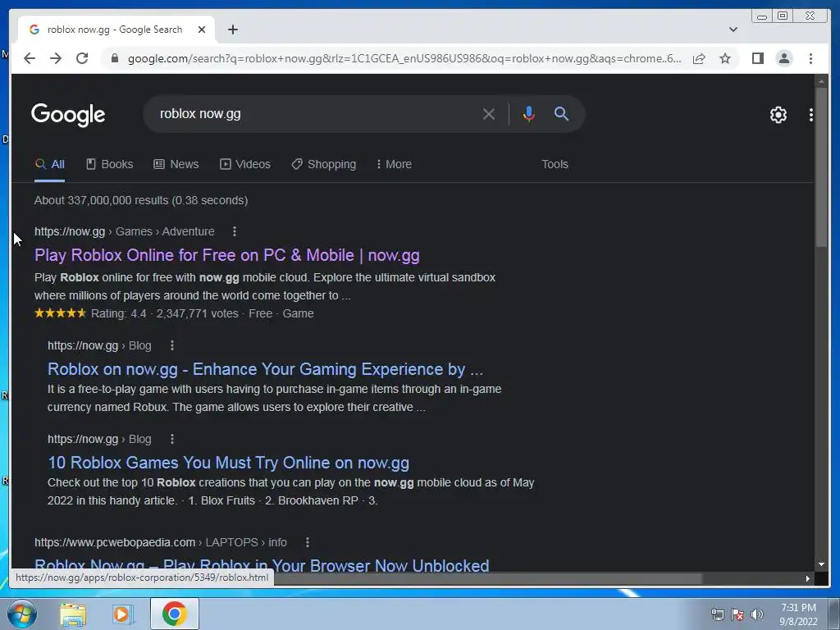The width and height of the screenshot is (840, 630).
Task: Open 'Roblox Now.gg – Play Roblox in Your Browser' link
Action: click(x=262, y=564)
